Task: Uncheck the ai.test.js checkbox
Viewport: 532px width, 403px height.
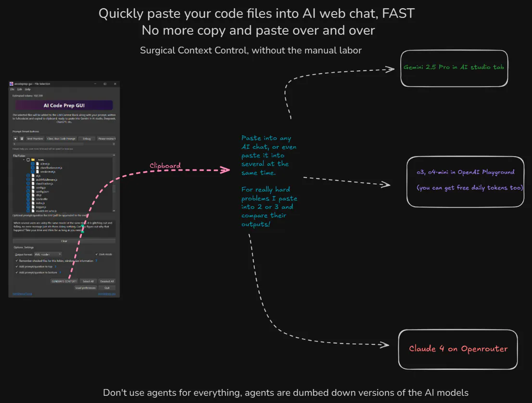Action: tap(33, 164)
